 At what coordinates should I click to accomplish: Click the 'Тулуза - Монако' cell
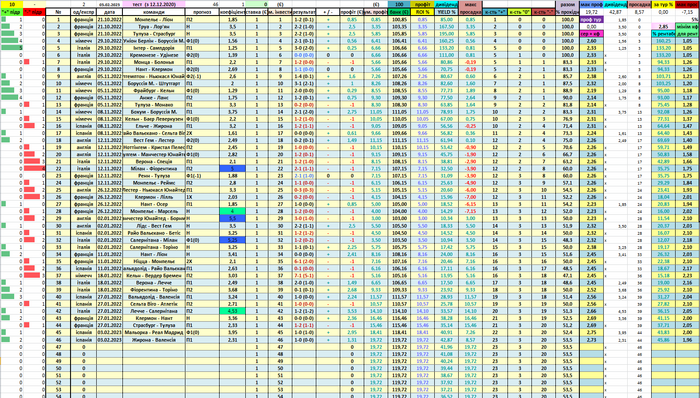pos(154,105)
